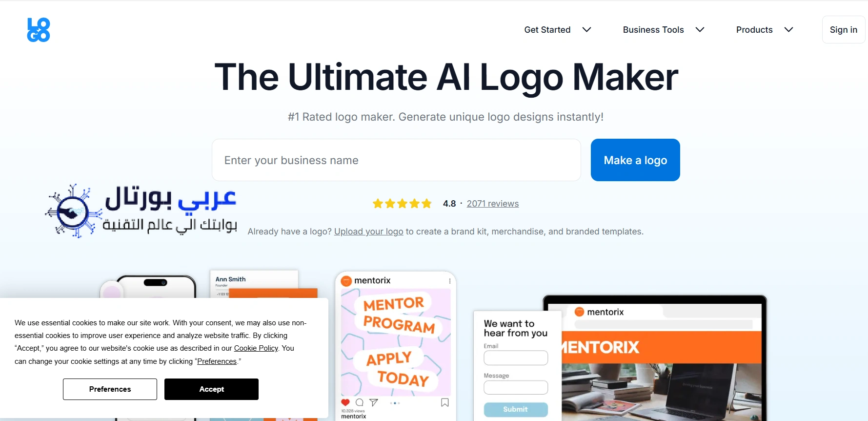Accept the cookie consent
This screenshot has width=868, height=421.
[211, 389]
